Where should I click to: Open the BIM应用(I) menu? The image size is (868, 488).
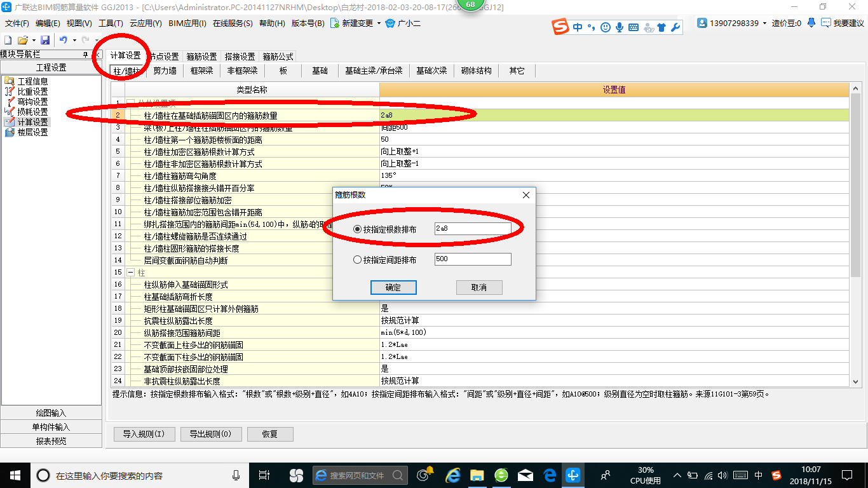187,23
